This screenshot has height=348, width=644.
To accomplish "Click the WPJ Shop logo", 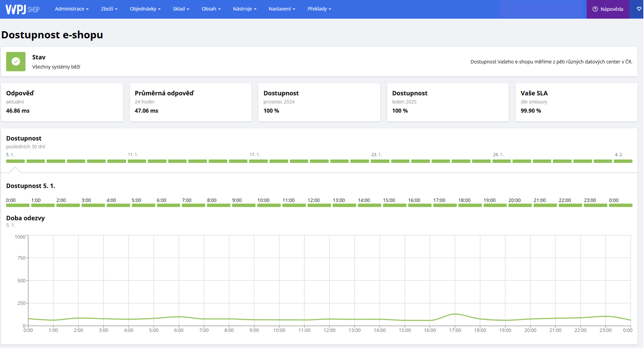I will coord(22,9).
